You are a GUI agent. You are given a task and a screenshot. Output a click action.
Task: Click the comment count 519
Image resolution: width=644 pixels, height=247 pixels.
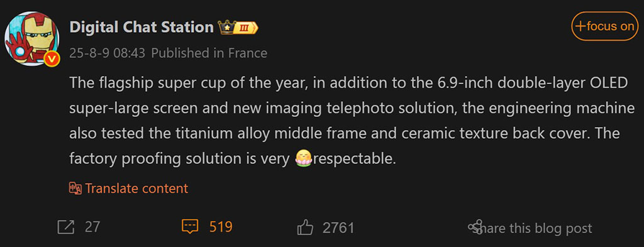[221, 227]
